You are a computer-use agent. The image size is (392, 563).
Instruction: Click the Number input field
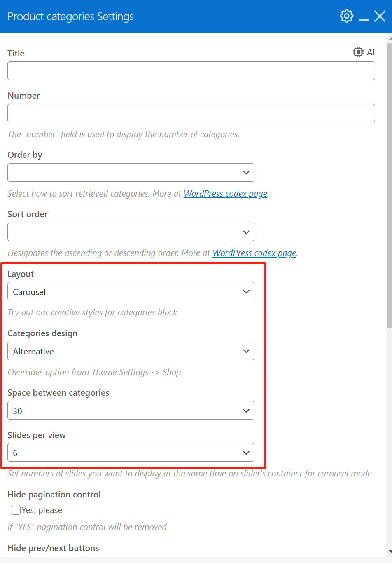(x=191, y=113)
